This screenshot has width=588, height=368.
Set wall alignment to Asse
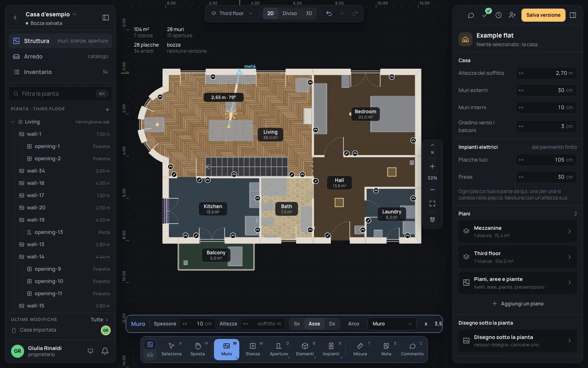coord(314,324)
